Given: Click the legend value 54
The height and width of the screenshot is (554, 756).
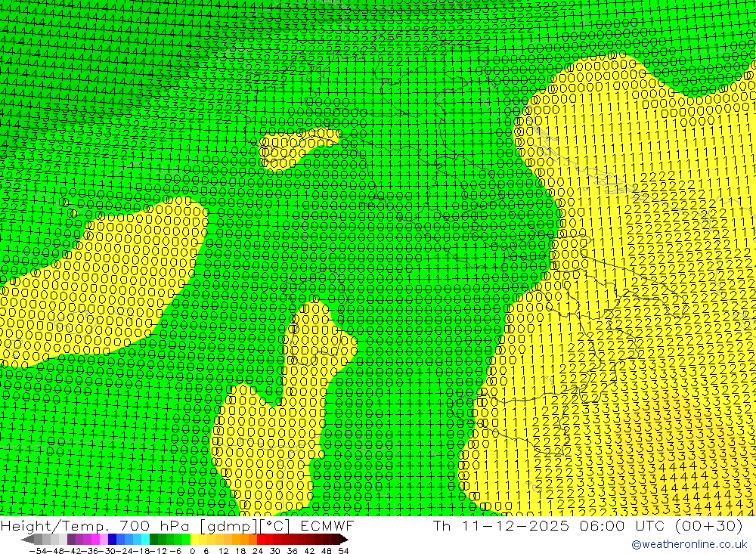Looking at the screenshot, I should coord(343,551).
